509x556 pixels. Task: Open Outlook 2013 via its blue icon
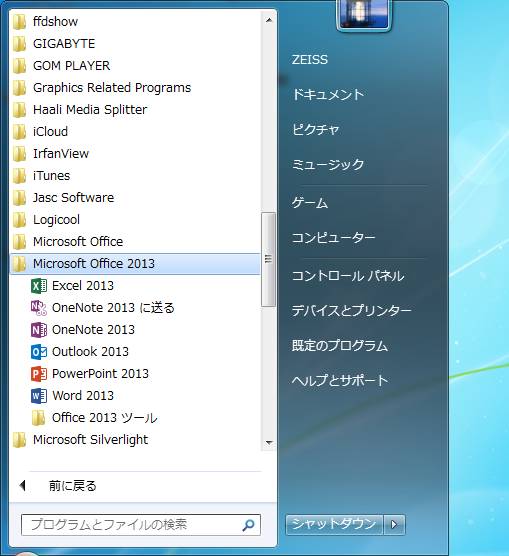[39, 352]
